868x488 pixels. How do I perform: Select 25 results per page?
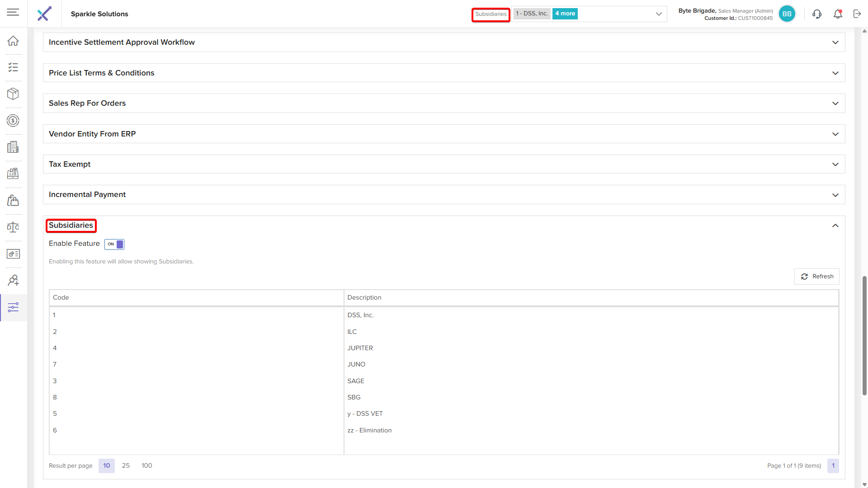126,465
